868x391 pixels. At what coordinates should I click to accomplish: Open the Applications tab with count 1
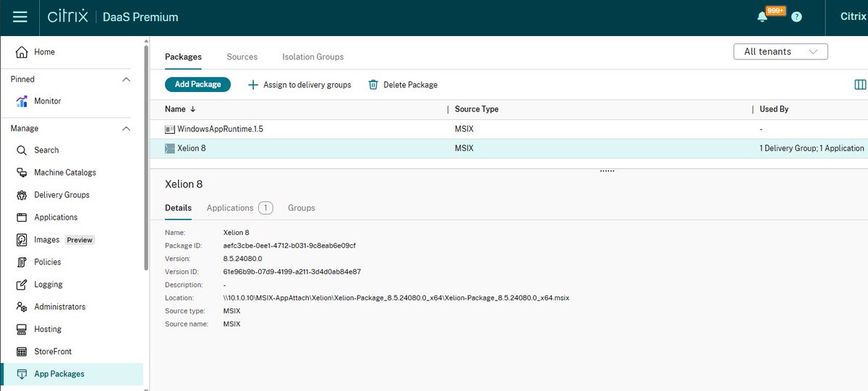click(x=239, y=208)
